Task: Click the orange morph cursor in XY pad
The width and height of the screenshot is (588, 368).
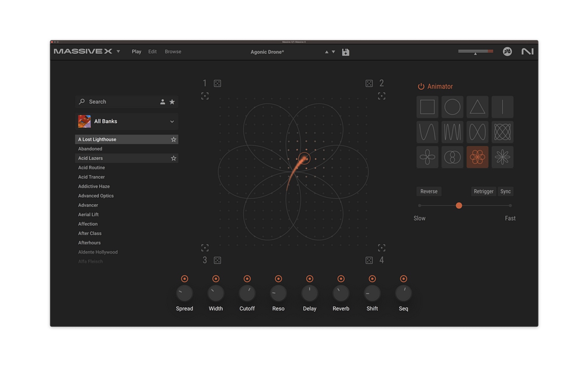Action: (304, 159)
